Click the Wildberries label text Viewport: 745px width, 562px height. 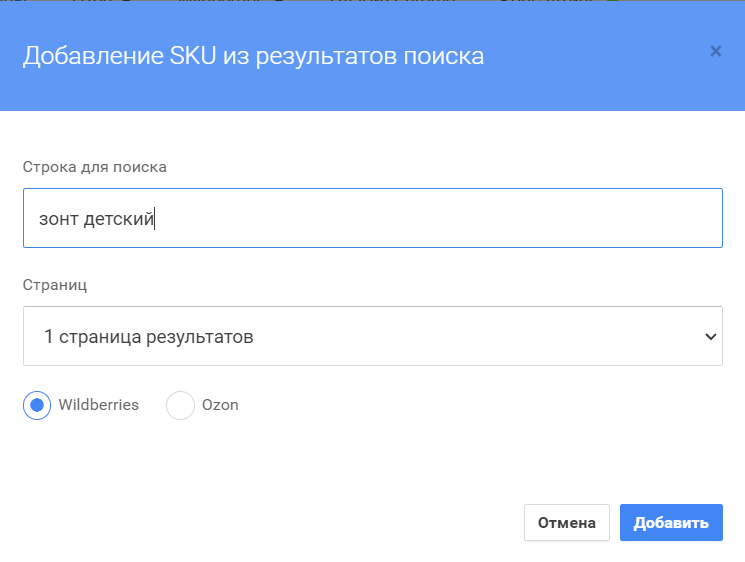[x=98, y=405]
